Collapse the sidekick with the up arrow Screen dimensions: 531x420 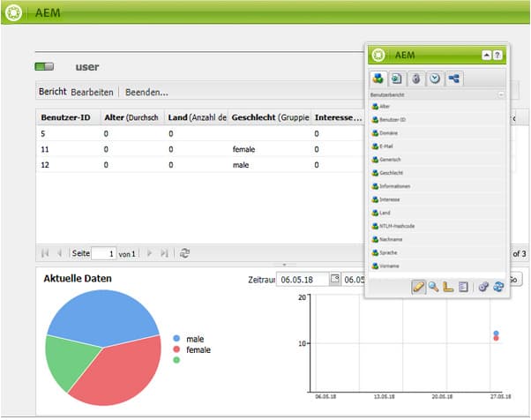point(486,55)
